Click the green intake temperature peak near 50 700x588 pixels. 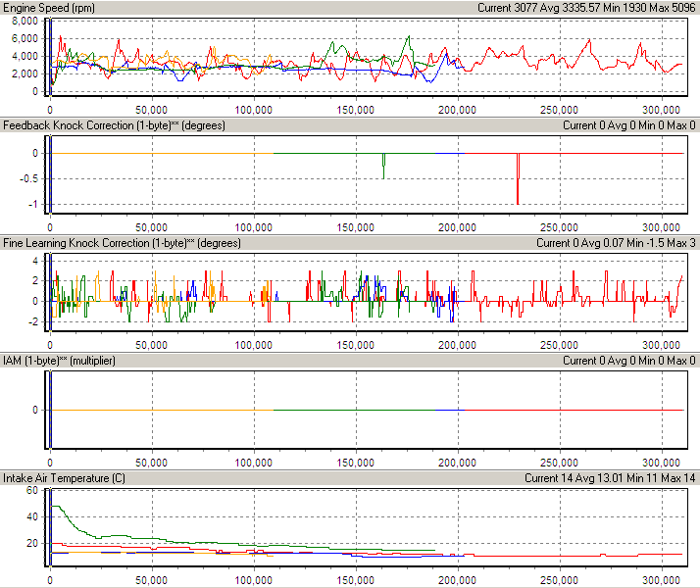coord(56,507)
